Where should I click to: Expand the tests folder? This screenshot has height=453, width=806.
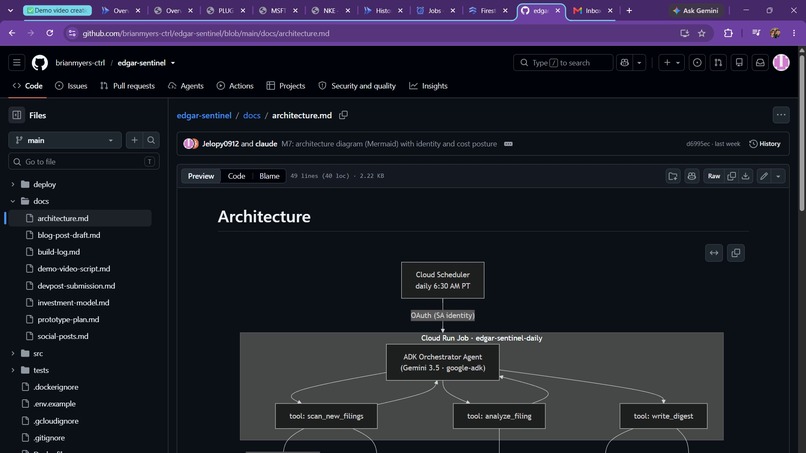point(13,370)
